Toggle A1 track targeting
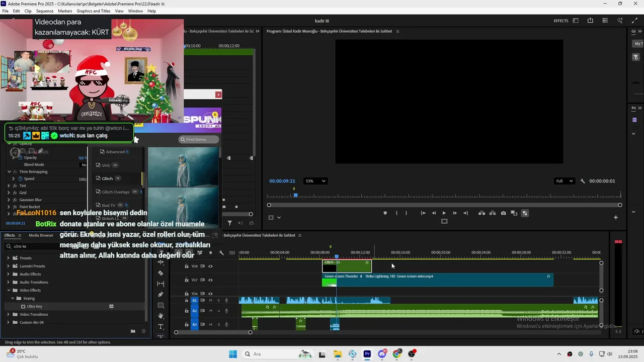 click(195, 301)
